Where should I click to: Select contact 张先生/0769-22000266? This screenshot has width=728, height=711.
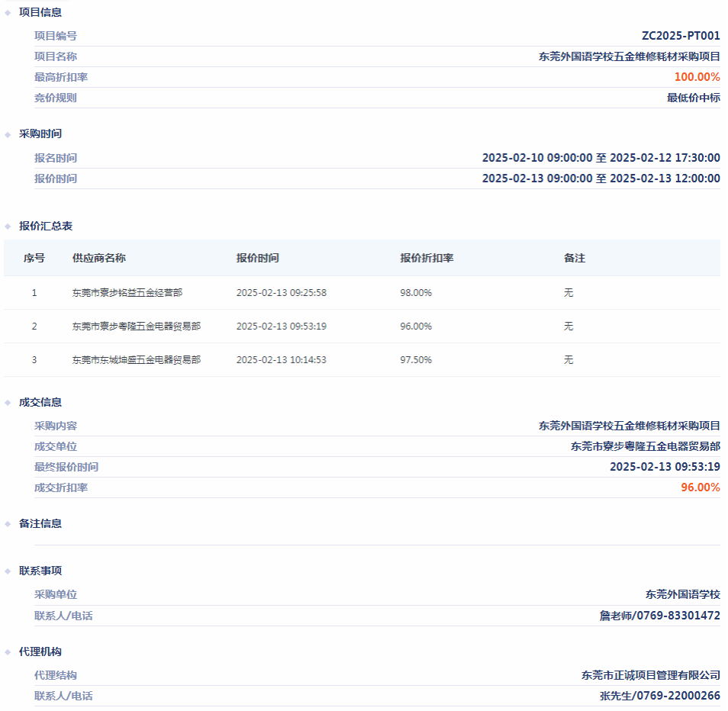660,697
